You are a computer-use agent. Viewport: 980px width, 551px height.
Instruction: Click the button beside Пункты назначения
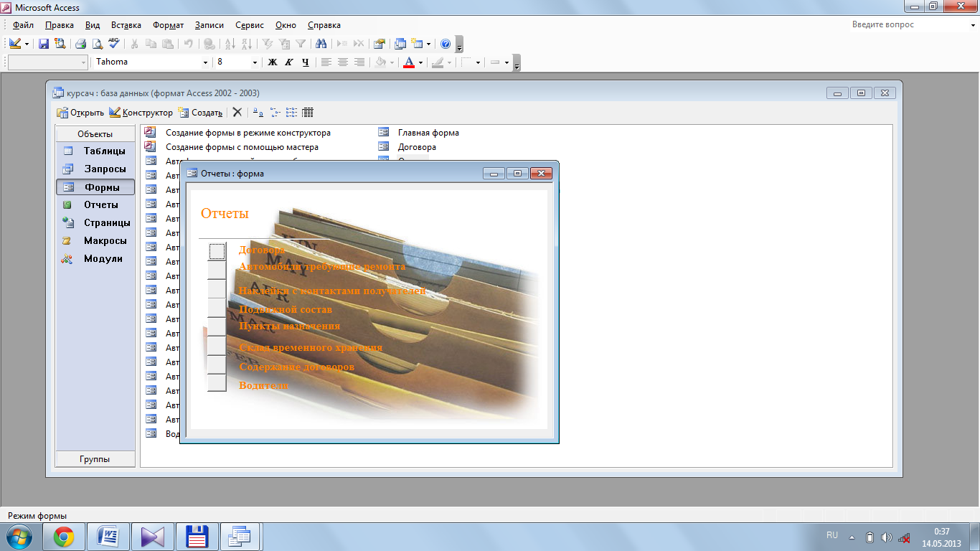[x=217, y=327]
